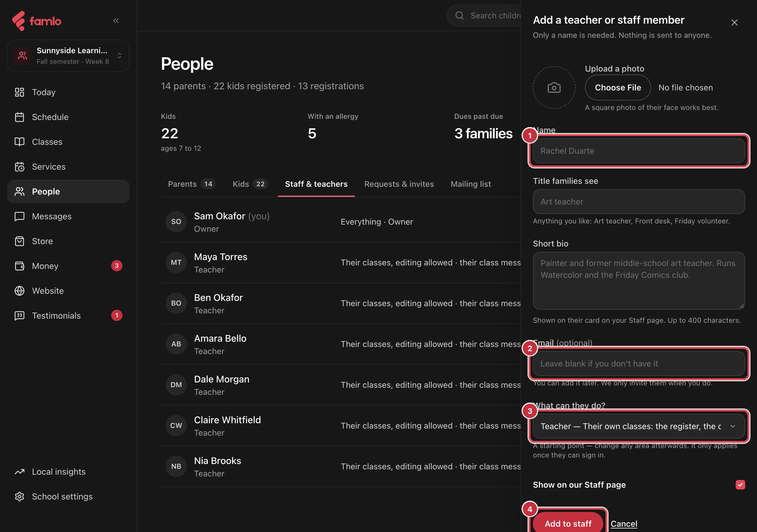Open the Local insights trend icon
Viewport: 757px width, 532px height.
pos(20,472)
